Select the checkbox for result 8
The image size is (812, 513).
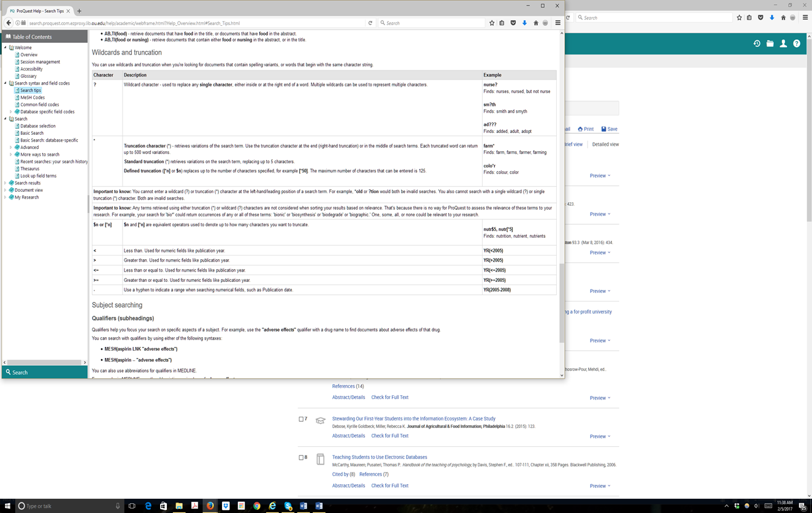coord(301,457)
